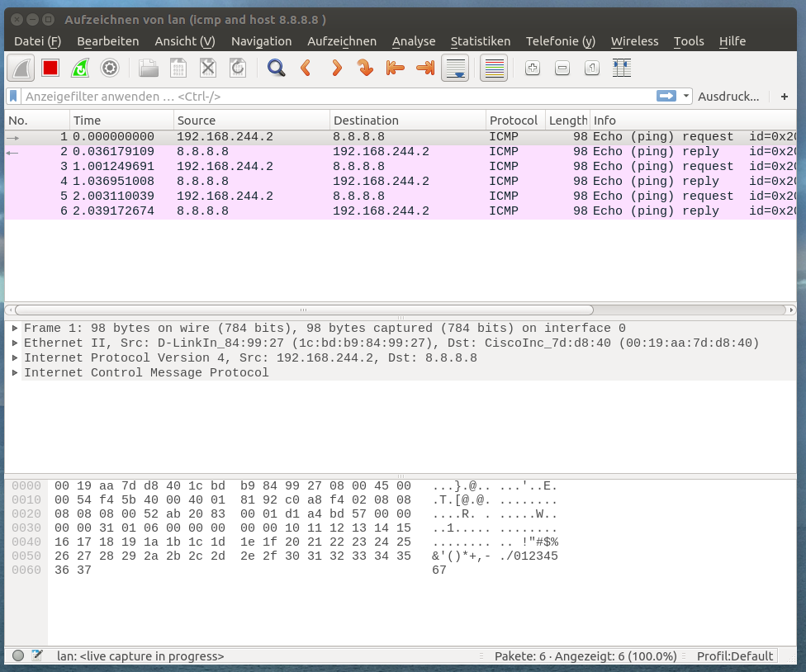Toggle auto-scroll during live capture
The image size is (806, 672).
click(x=455, y=69)
